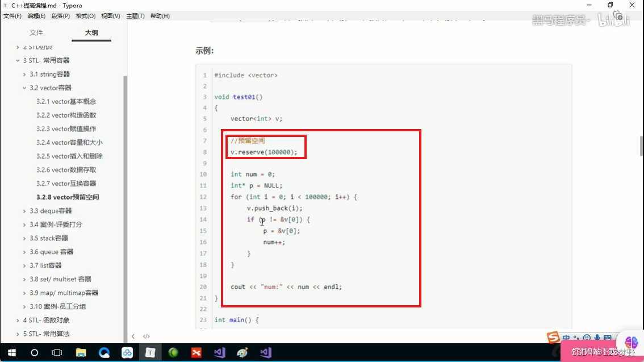Open the paint palette taskbar app
This screenshot has height=362, width=644.
pyautogui.click(x=242, y=352)
